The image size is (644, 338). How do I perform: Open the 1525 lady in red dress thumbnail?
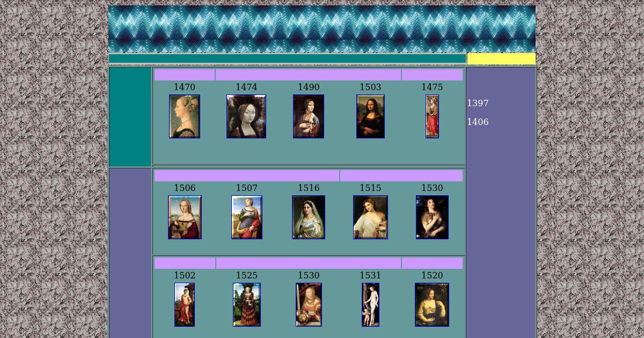pyautogui.click(x=247, y=305)
